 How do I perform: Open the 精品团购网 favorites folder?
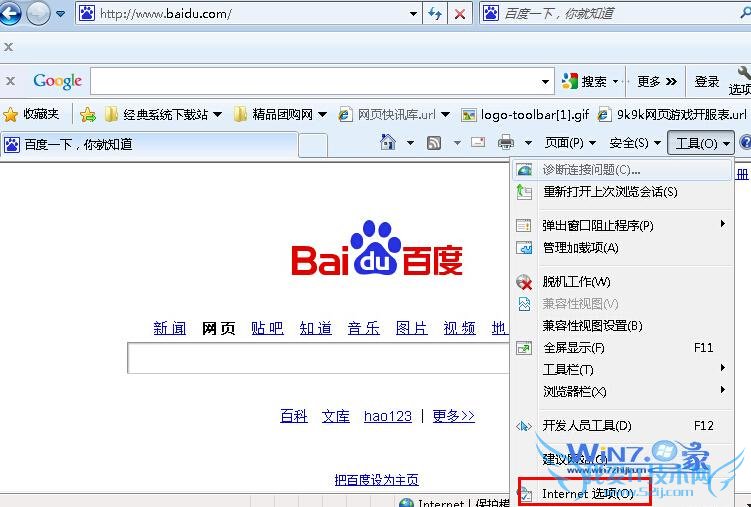pyautogui.click(x=281, y=114)
